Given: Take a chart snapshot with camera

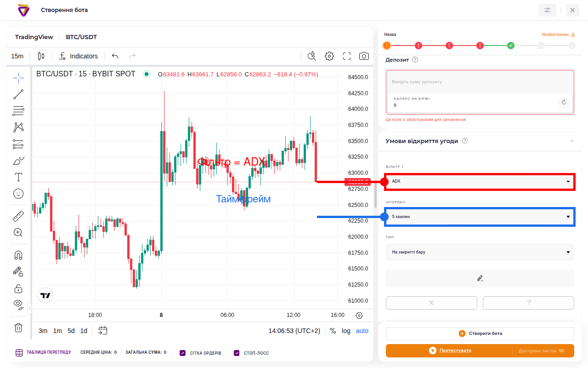Looking at the screenshot, I should tap(364, 56).
